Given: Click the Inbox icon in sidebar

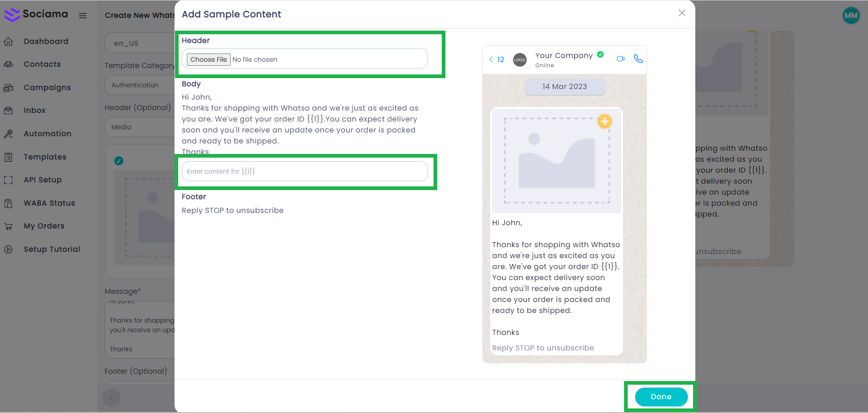Looking at the screenshot, I should [x=8, y=111].
